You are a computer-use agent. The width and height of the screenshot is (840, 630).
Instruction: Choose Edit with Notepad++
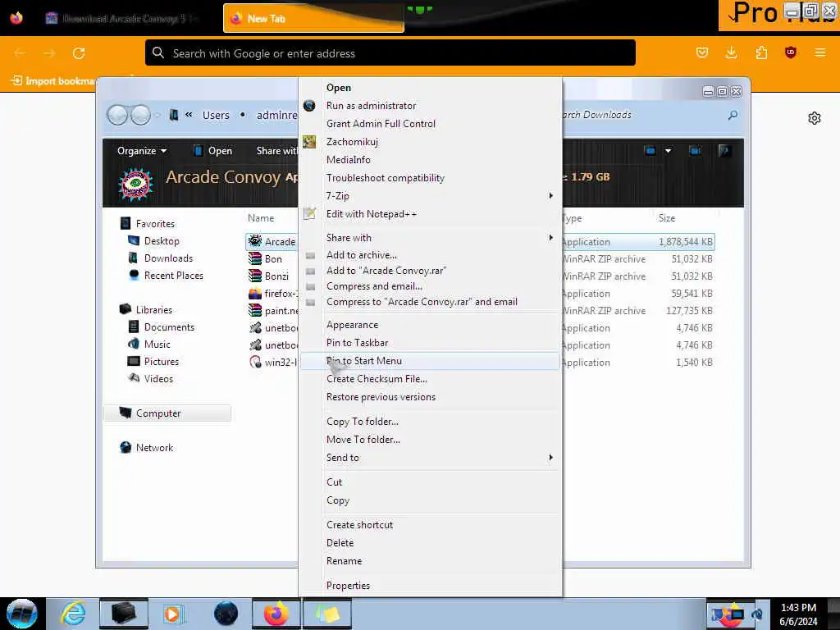tap(372, 214)
